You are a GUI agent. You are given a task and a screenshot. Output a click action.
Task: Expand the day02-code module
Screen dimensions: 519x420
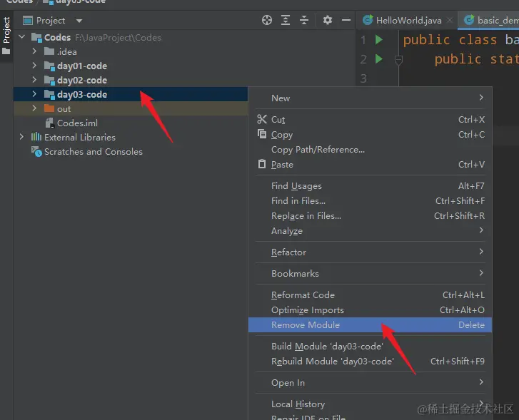click(34, 80)
